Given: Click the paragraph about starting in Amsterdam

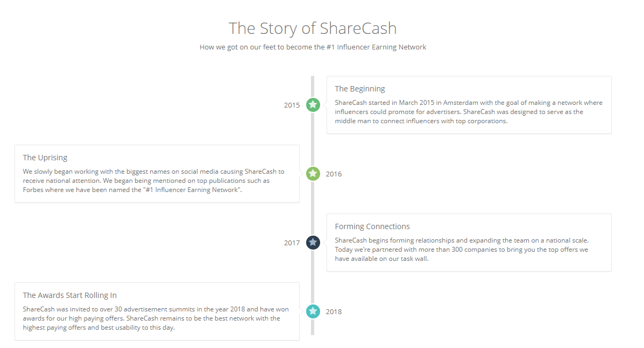Looking at the screenshot, I should 469,112.
